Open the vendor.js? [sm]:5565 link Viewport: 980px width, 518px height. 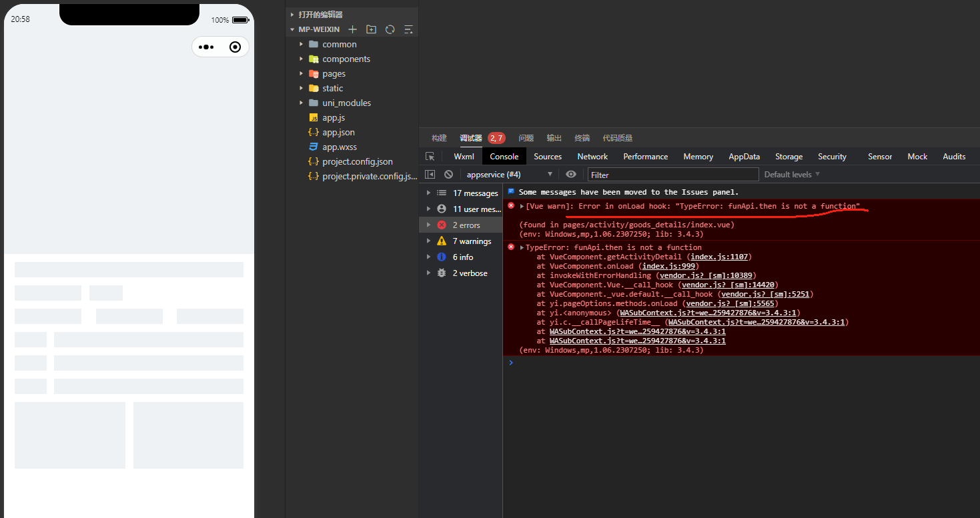tap(730, 303)
